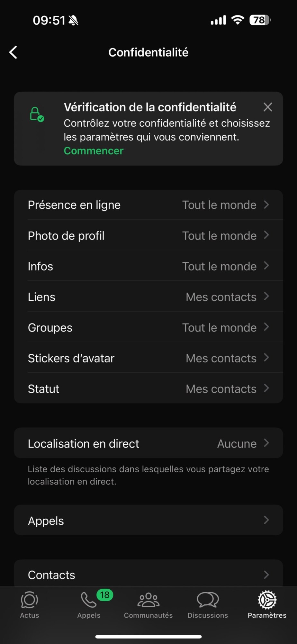Expand Présence en ligne chevron
This screenshot has height=644, width=297.
click(266, 204)
